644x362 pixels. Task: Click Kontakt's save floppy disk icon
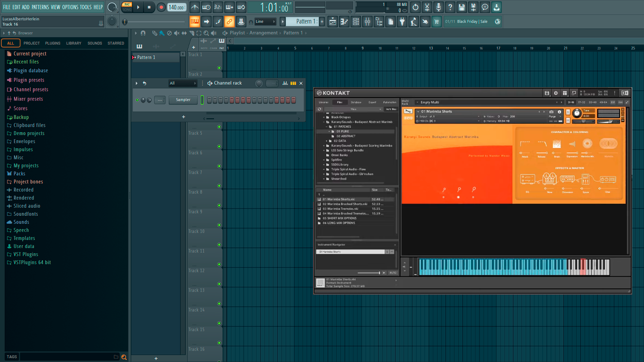pyautogui.click(x=547, y=93)
